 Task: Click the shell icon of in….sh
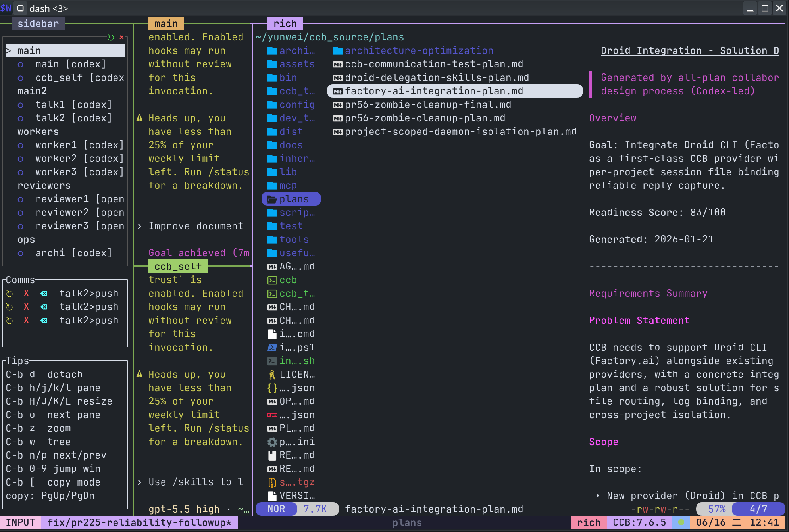[272, 361]
